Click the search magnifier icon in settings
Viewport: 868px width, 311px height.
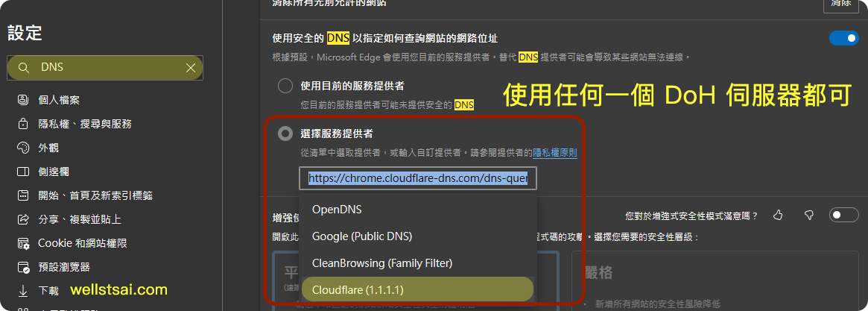23,68
